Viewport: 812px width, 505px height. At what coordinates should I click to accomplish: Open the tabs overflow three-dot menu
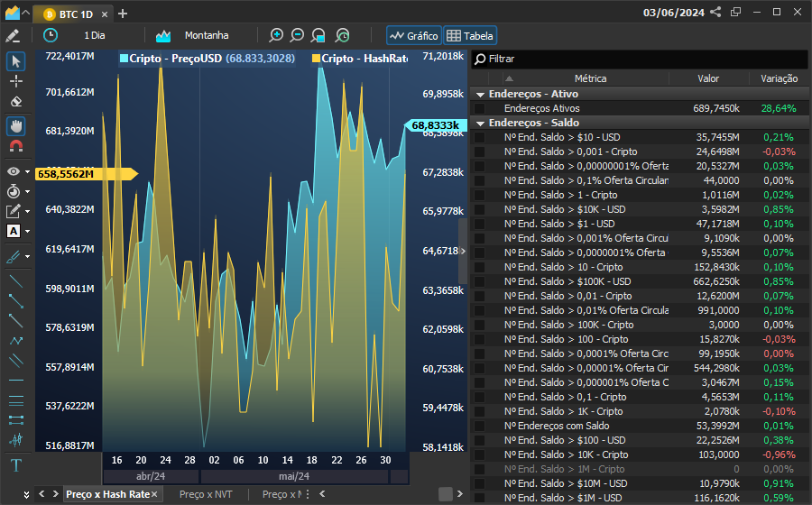click(308, 494)
